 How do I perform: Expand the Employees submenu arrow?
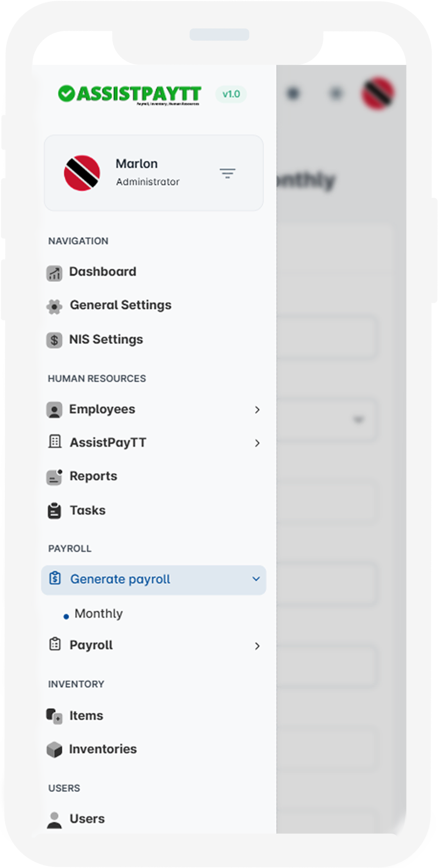tap(257, 410)
